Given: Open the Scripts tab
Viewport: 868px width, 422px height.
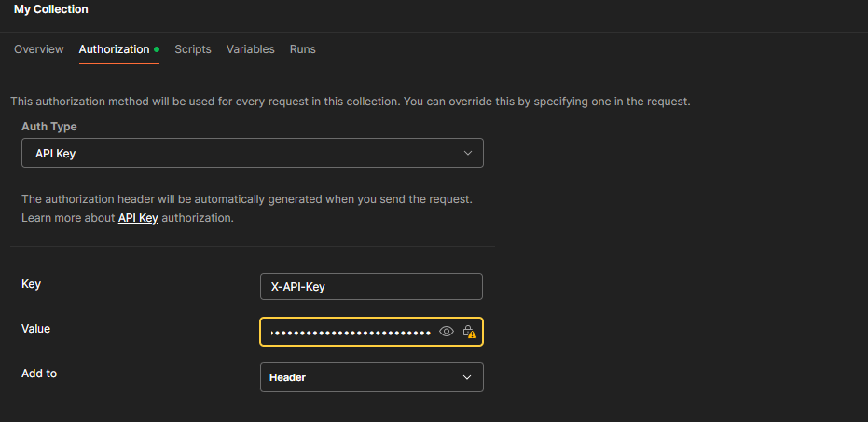Looking at the screenshot, I should [193, 49].
